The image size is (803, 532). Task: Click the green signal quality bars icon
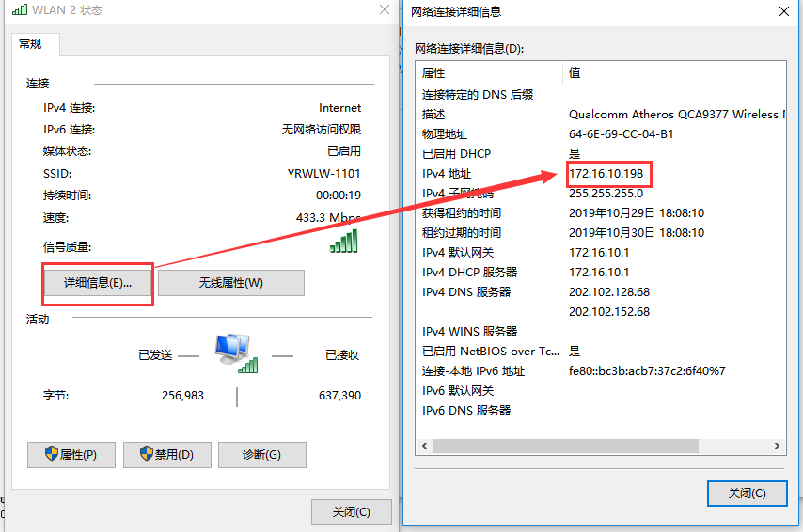pos(344,242)
